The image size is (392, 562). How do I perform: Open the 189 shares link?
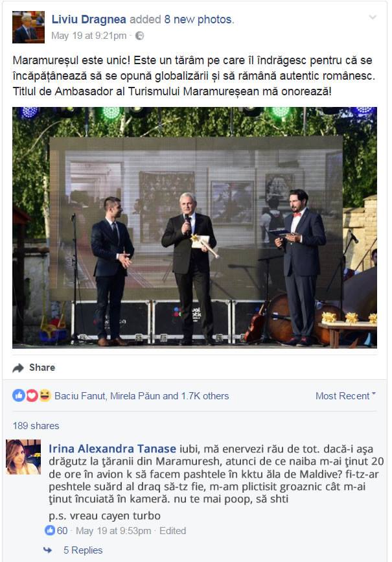click(x=36, y=426)
